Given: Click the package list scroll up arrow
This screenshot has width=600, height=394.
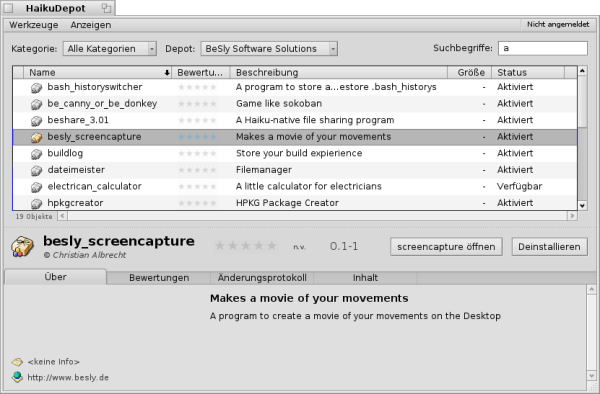Looking at the screenshot, I should [x=582, y=71].
